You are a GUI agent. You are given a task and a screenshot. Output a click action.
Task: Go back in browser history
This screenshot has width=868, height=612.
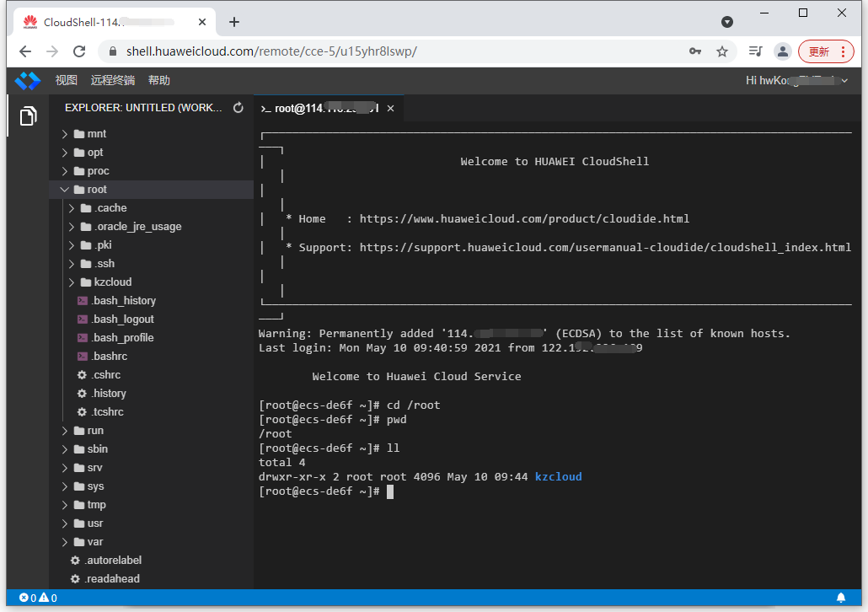click(x=25, y=51)
